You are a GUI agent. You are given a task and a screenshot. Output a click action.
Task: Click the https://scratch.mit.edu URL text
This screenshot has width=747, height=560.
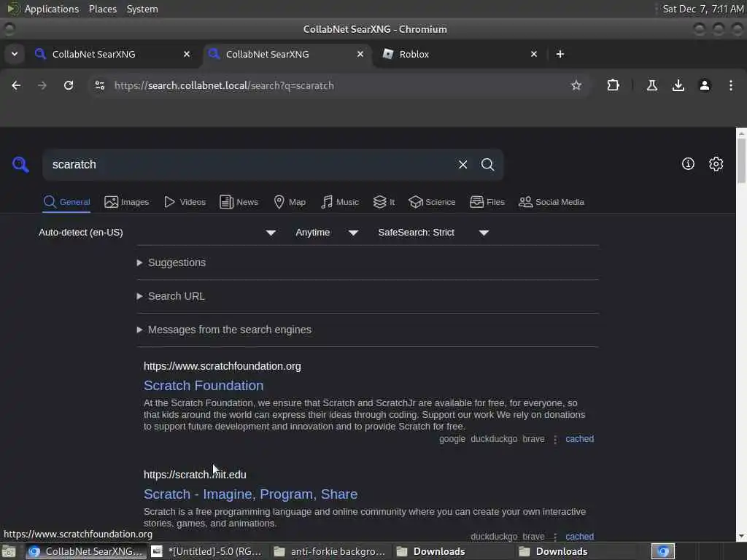pos(195,475)
